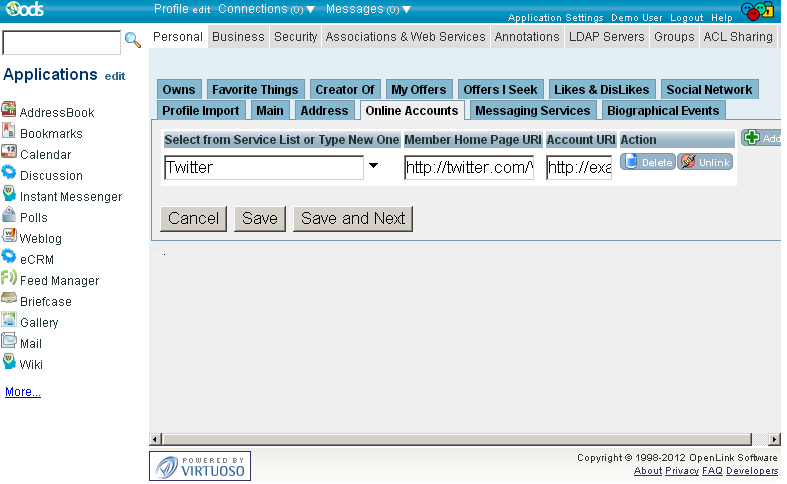Open the Feed Manager icon
Image resolution: width=787 pixels, height=484 pixels.
click(x=9, y=279)
